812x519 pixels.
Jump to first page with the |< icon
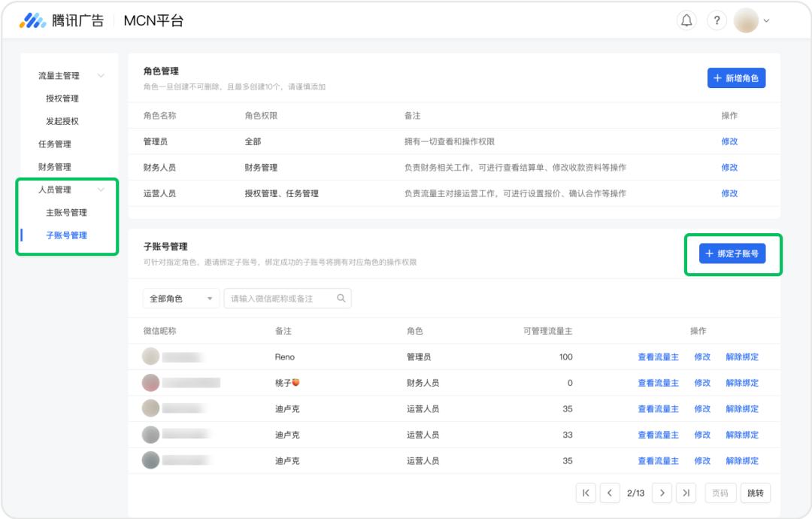[x=586, y=493]
